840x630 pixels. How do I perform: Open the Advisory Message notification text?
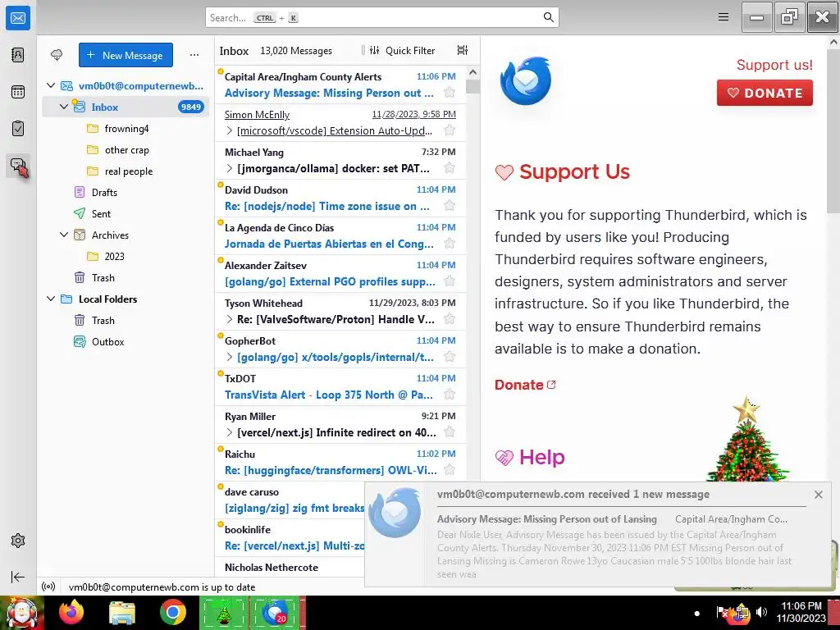(546, 518)
